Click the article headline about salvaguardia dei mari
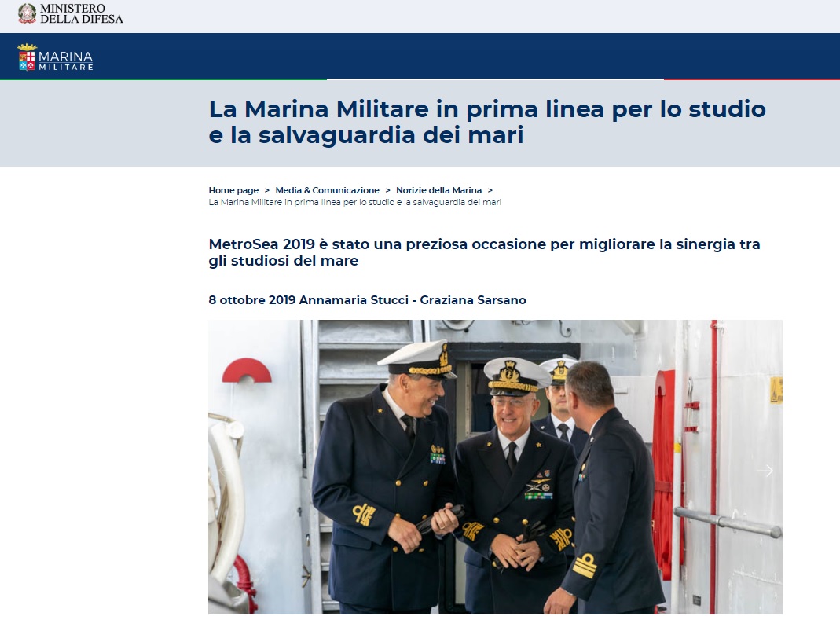 pos(487,122)
